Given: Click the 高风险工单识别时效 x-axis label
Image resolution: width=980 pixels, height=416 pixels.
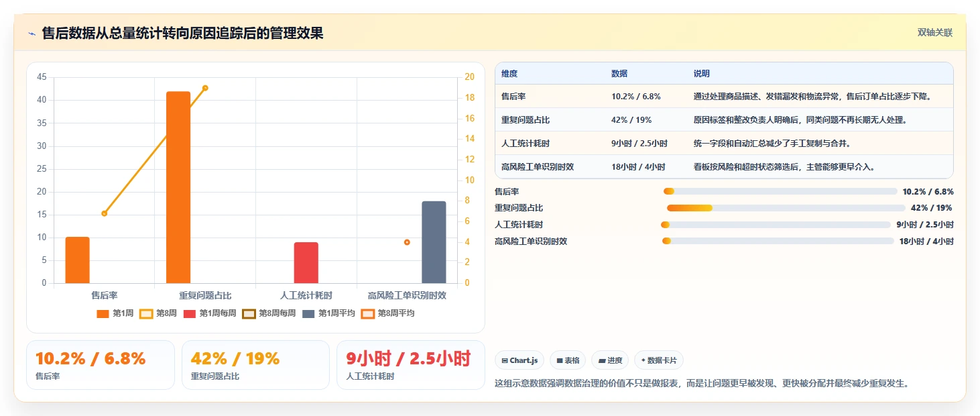Looking at the screenshot, I should (407, 295).
